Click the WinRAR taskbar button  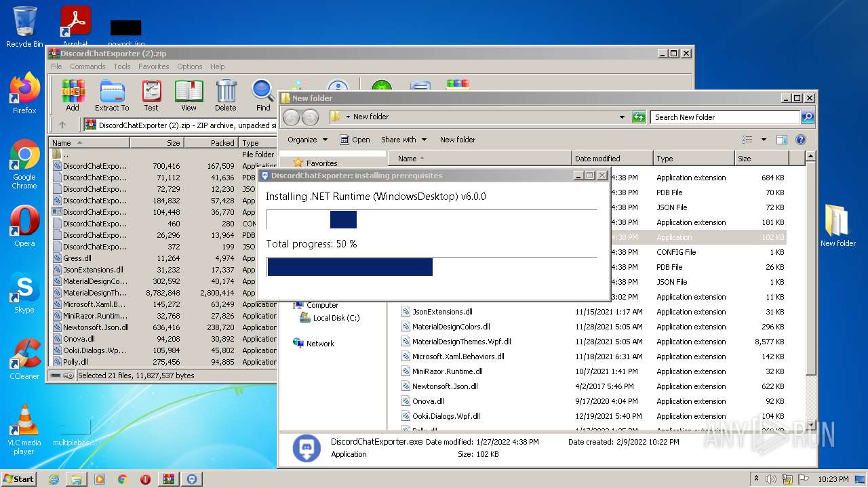[168, 479]
